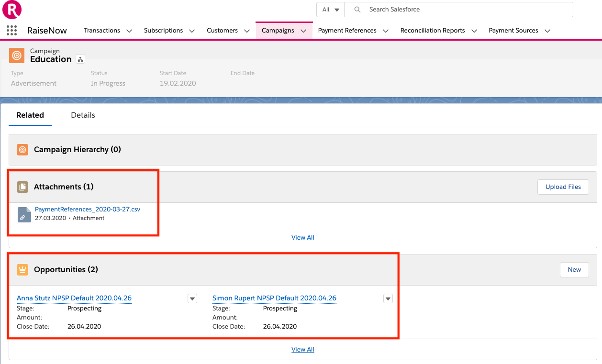This screenshot has height=364, width=602.
Task: Open the Campaign Hierarchy (0) list
Action: [78, 150]
